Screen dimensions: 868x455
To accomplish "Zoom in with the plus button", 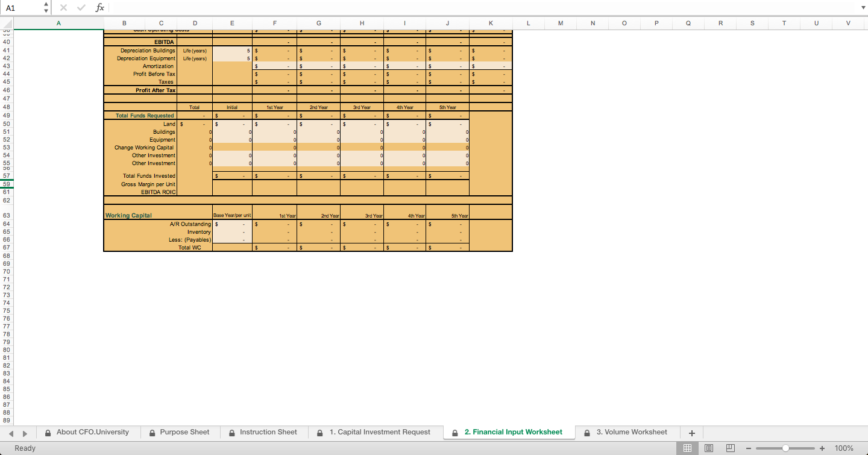I will [822, 448].
